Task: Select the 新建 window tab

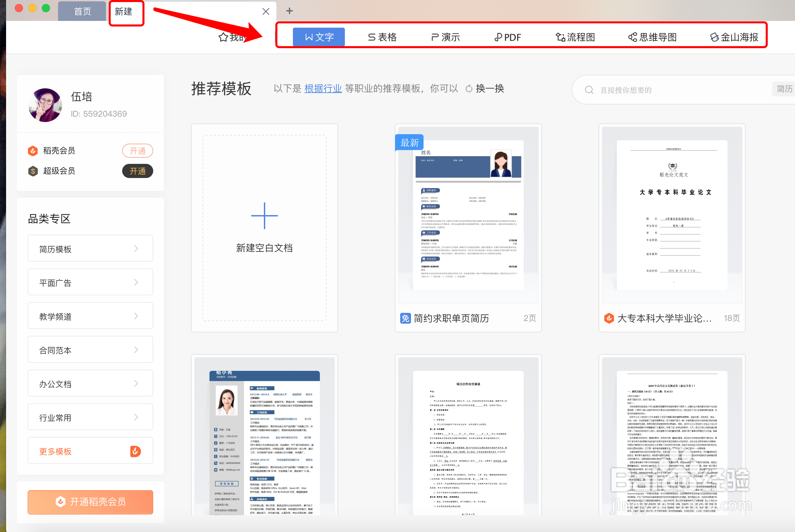Action: click(x=123, y=11)
